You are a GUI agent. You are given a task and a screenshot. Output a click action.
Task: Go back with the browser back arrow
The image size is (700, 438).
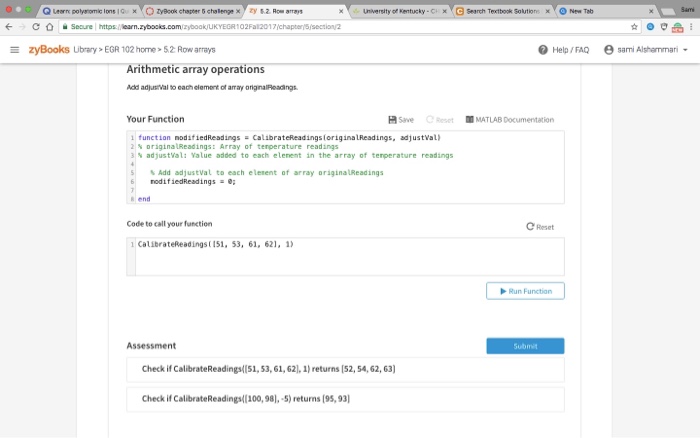pyautogui.click(x=8, y=27)
